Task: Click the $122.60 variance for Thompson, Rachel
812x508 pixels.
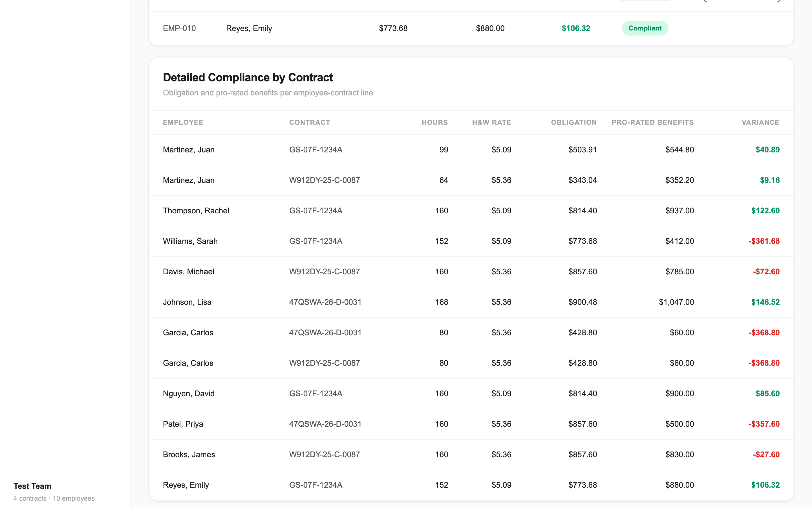Action: tap(765, 211)
